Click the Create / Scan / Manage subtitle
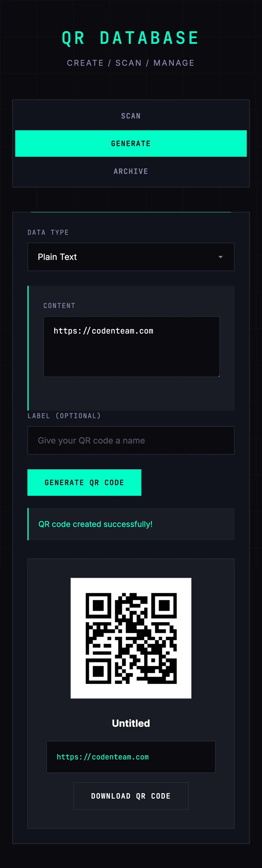The height and width of the screenshot is (868, 262). [x=131, y=63]
